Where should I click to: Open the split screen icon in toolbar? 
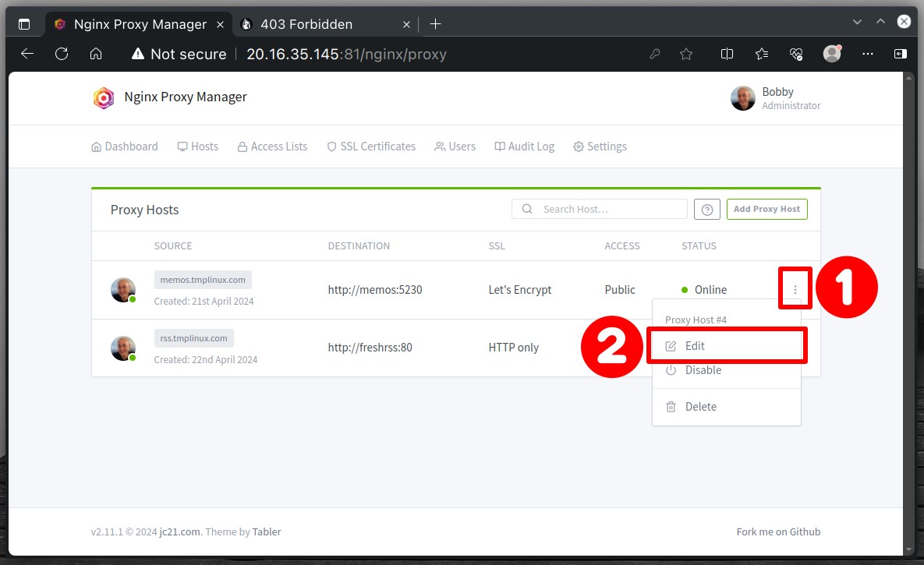tap(728, 55)
